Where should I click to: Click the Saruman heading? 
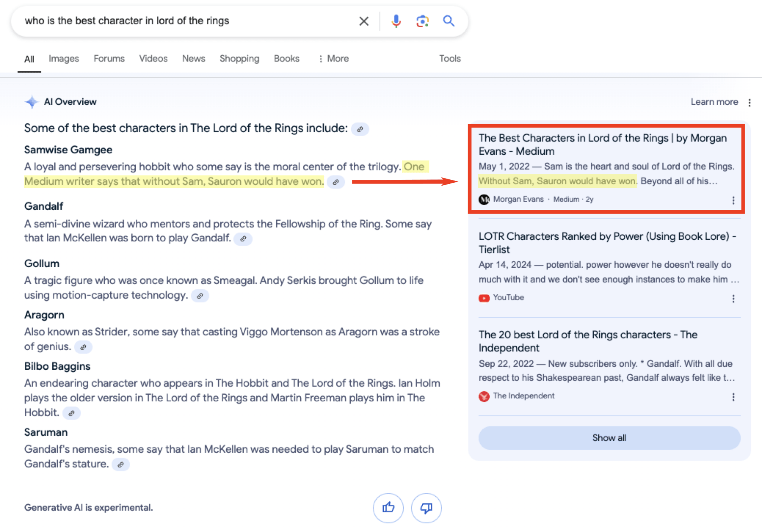tap(46, 432)
